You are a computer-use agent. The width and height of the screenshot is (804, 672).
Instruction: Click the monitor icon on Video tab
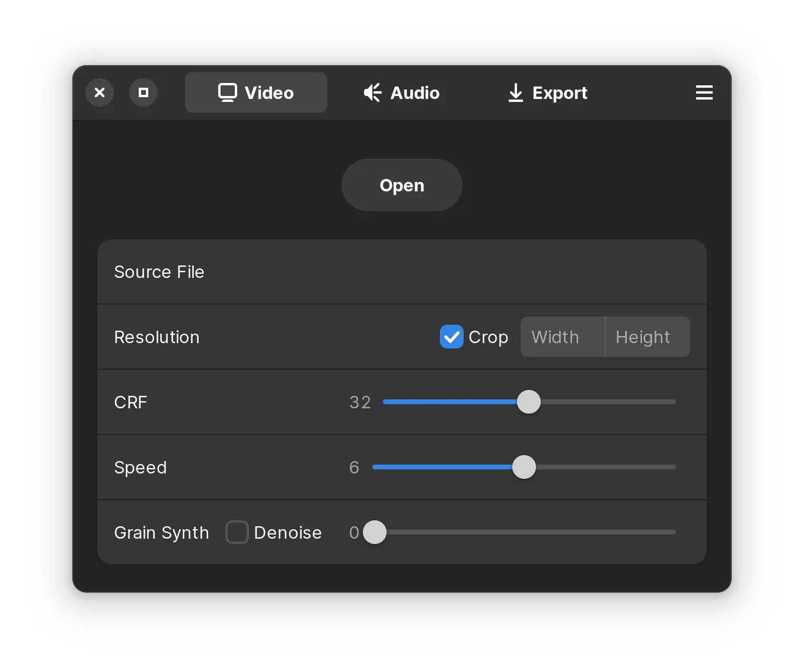[x=228, y=92]
